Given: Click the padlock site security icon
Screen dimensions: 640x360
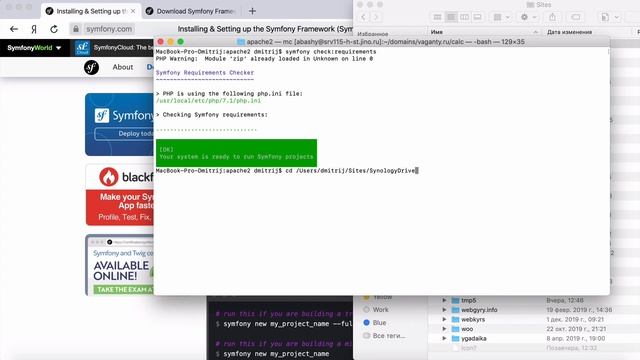Looking at the screenshot, I should (x=76, y=29).
